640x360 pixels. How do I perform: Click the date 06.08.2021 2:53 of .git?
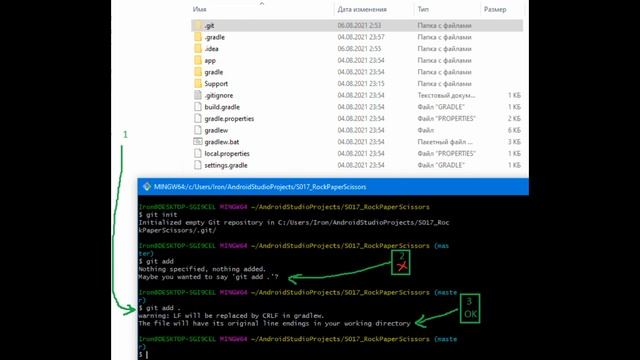[359, 25]
